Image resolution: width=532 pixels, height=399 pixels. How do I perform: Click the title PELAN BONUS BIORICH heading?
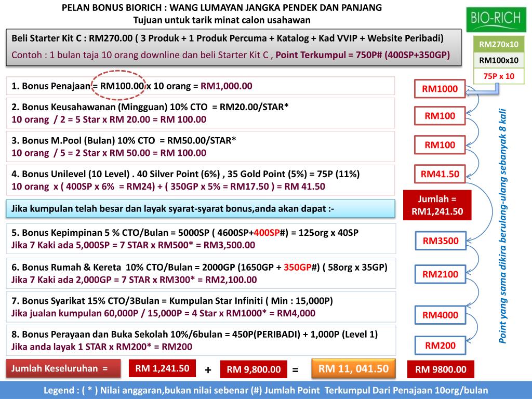[221, 7]
